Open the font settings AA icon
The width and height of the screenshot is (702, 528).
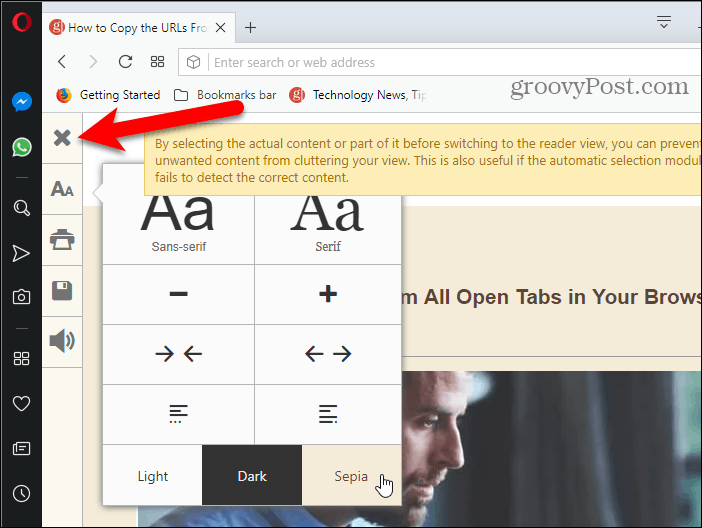[62, 189]
